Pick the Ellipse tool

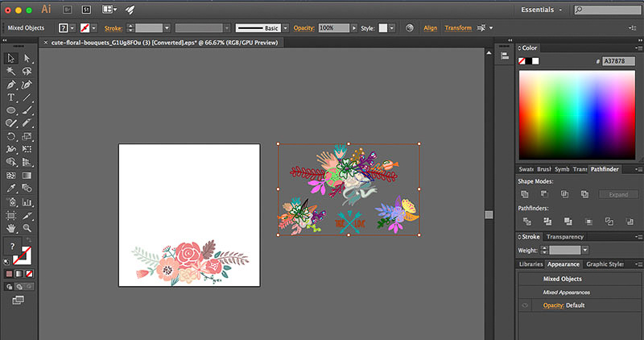click(10, 110)
